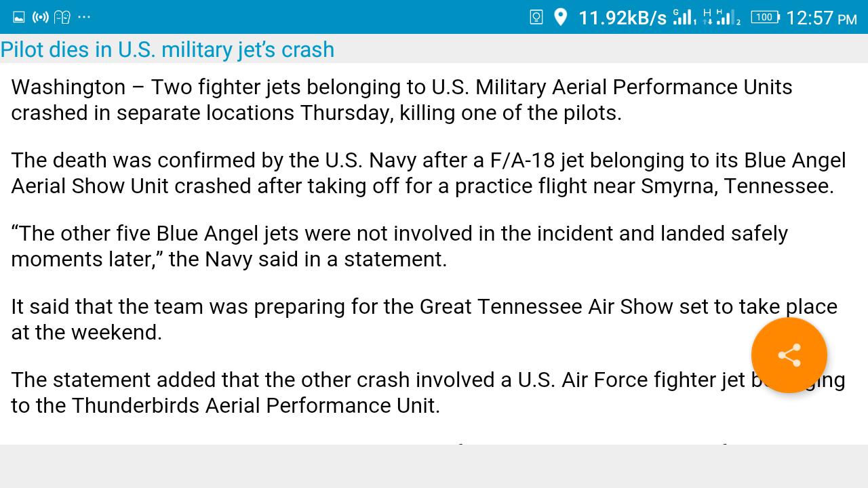Tap the Thunderbirds Aerial Performance Unit paragraph
This screenshot has height=488, width=868.
[428, 392]
